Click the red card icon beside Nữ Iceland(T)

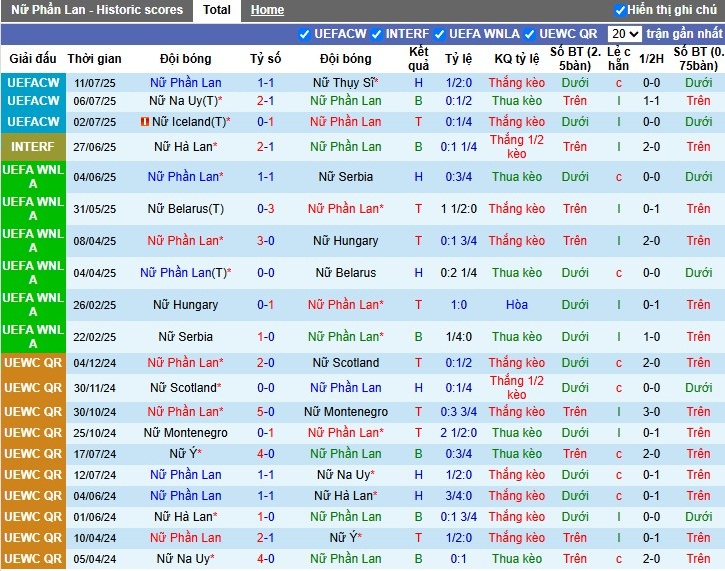[x=145, y=122]
